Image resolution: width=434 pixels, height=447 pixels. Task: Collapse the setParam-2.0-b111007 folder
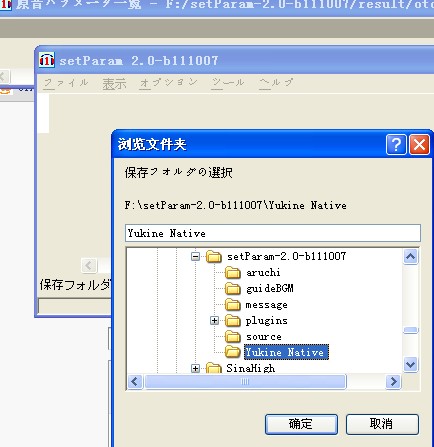196,256
